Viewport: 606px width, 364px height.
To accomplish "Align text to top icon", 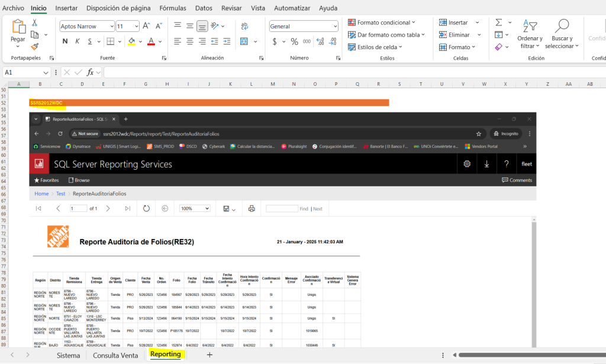I will pos(178,25).
